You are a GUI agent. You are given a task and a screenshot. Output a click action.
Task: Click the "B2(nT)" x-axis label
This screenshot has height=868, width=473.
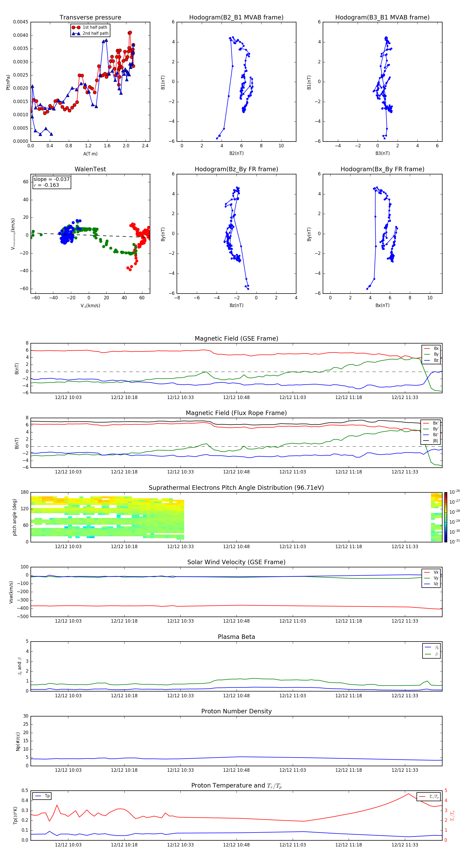(x=236, y=153)
